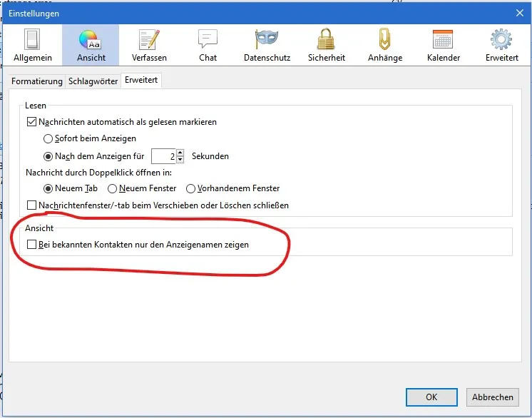Open the Erweitert gear category
This screenshot has height=418, width=532.
pos(502,45)
